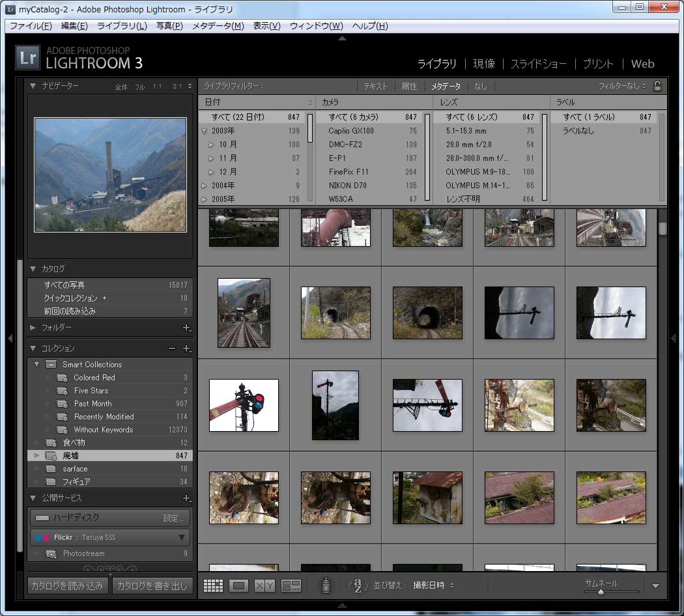
Task: Expand the フォルダー panel
Action: click(x=33, y=328)
